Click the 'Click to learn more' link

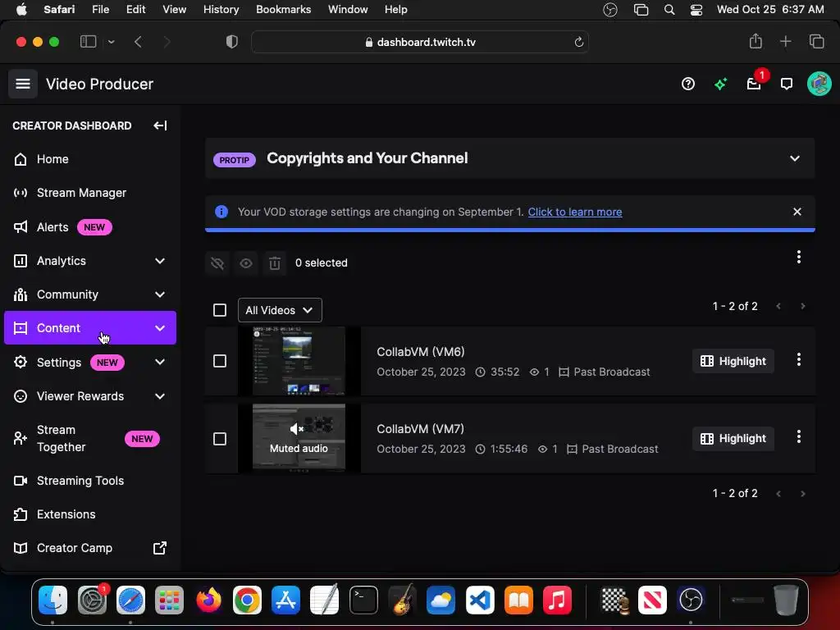[x=575, y=212]
